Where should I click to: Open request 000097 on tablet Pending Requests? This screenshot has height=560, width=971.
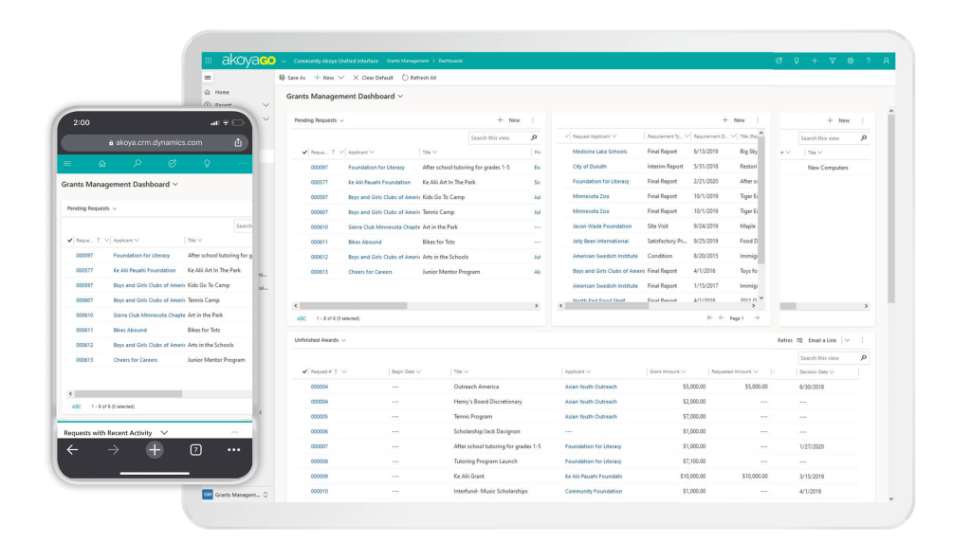click(x=319, y=167)
